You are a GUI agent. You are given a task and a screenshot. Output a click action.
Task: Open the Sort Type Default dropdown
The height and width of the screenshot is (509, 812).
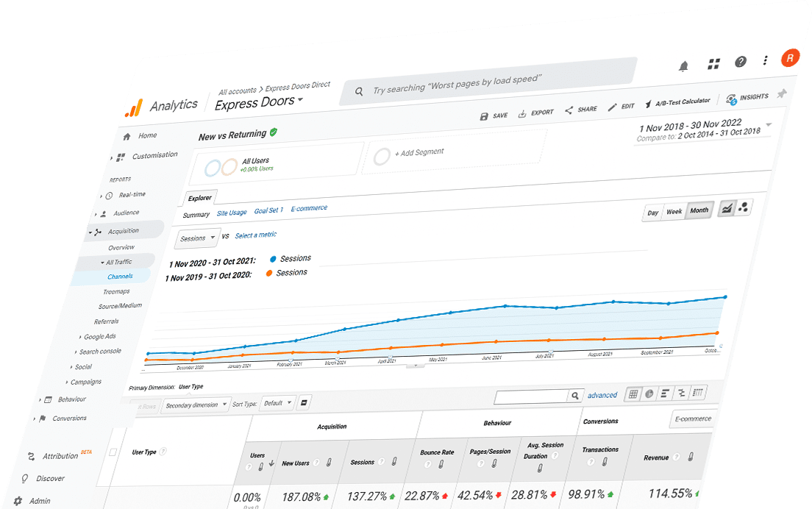tap(278, 402)
